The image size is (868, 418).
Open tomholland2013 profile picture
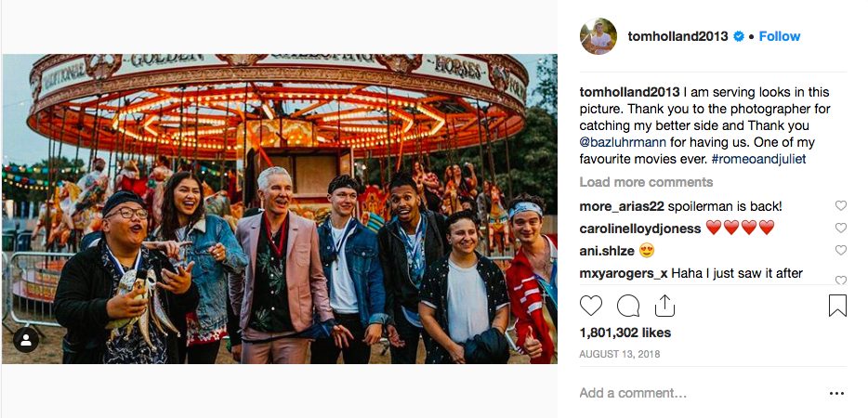click(x=598, y=36)
